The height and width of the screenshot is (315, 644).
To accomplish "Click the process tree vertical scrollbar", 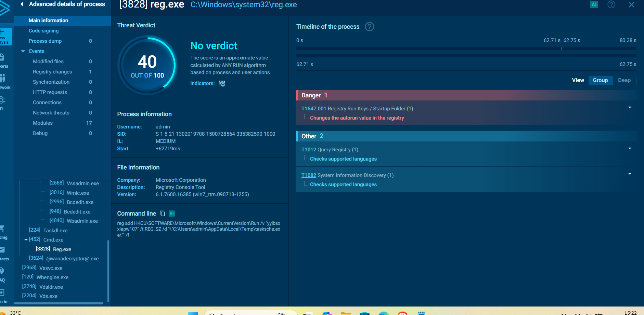I will point(108,271).
